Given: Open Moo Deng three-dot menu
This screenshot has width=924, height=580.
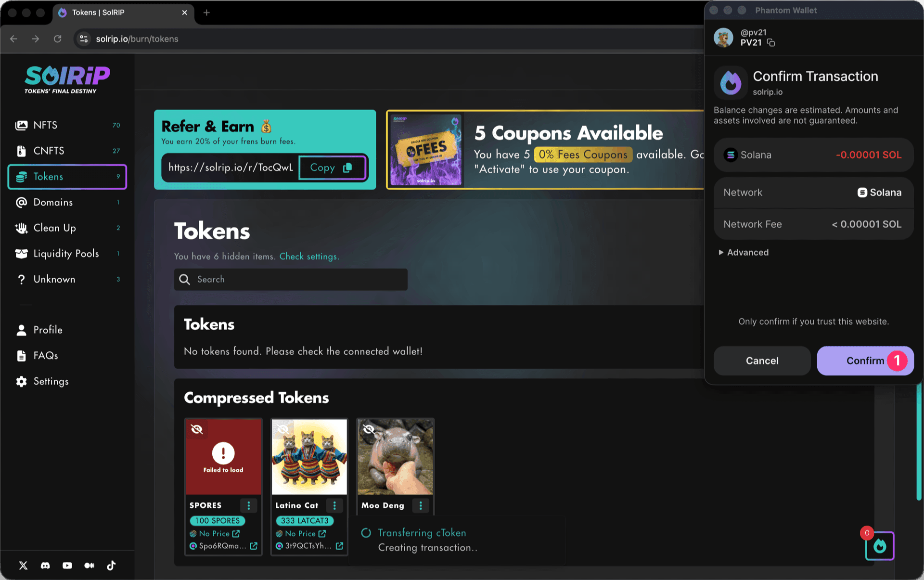Looking at the screenshot, I should [421, 505].
